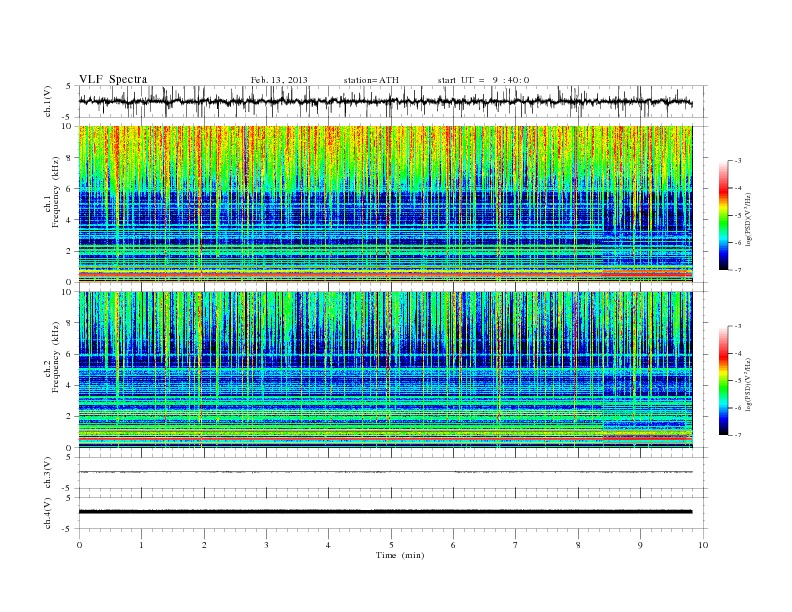Image resolution: width=792 pixels, height=612 pixels.
Task: Click the '6' tick on ch.2 frequency axis
Action: point(70,354)
